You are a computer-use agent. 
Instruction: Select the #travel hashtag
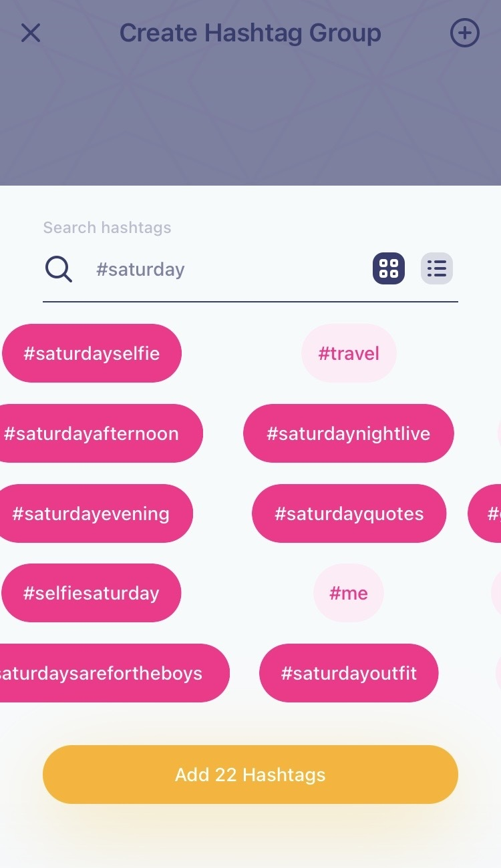(349, 353)
